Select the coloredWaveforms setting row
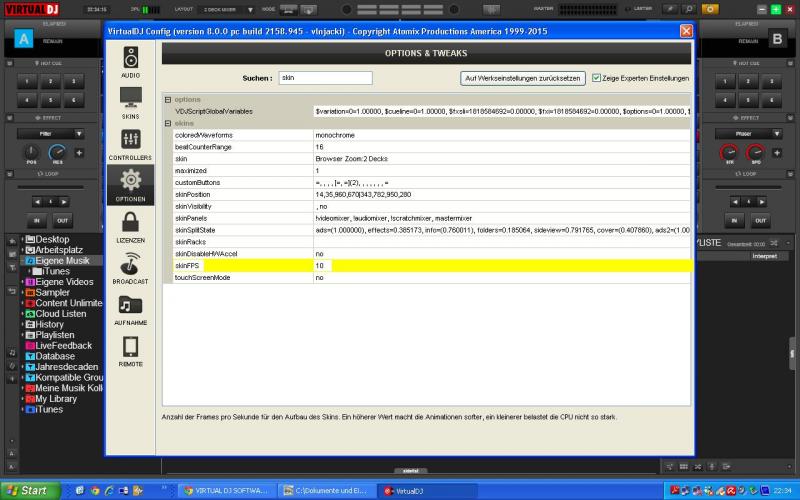 [432, 135]
